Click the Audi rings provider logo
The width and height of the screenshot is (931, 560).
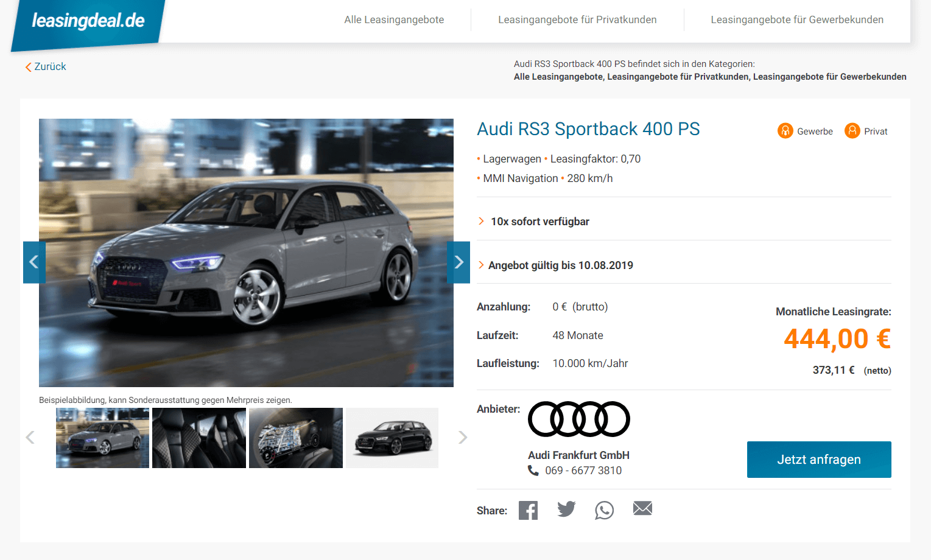579,419
